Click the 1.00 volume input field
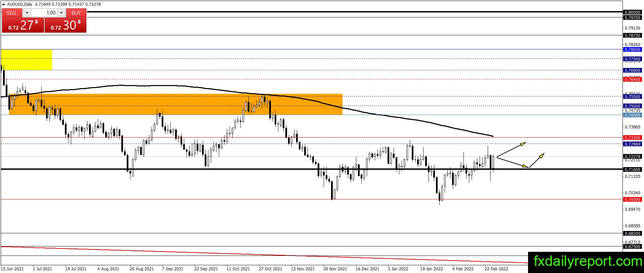Viewport: 644px width, 273px height. 44,13
